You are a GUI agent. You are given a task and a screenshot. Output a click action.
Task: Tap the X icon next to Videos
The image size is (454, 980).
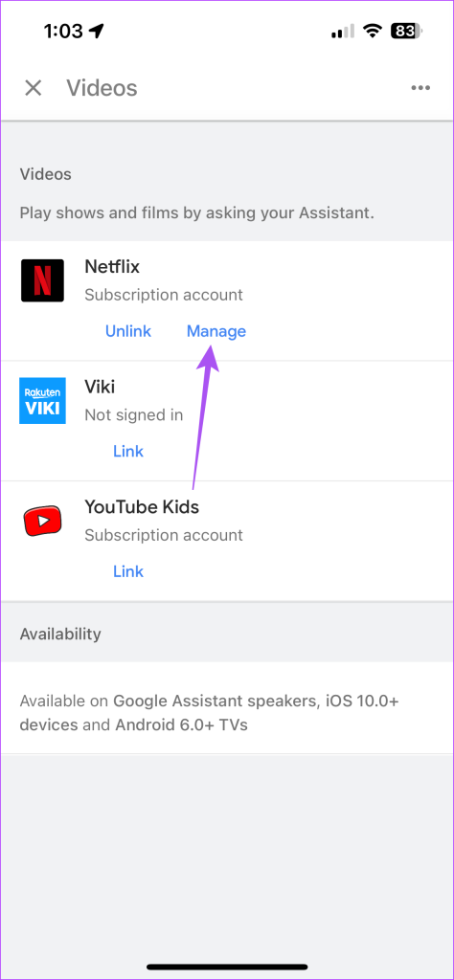pos(34,88)
